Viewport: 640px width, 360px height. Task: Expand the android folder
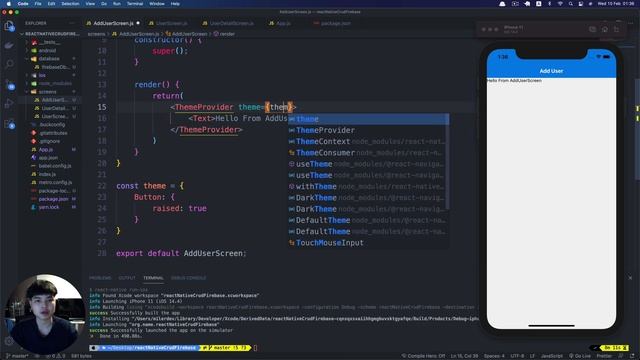click(50, 51)
